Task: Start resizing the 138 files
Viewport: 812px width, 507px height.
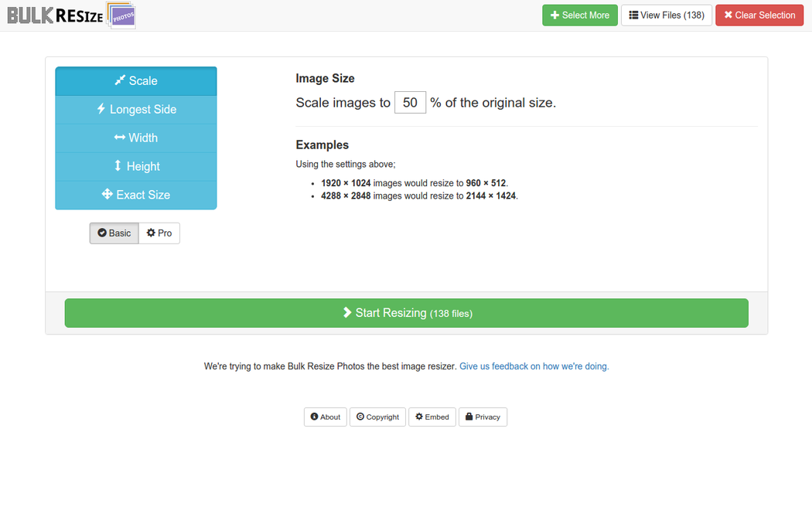Action: [x=406, y=313]
